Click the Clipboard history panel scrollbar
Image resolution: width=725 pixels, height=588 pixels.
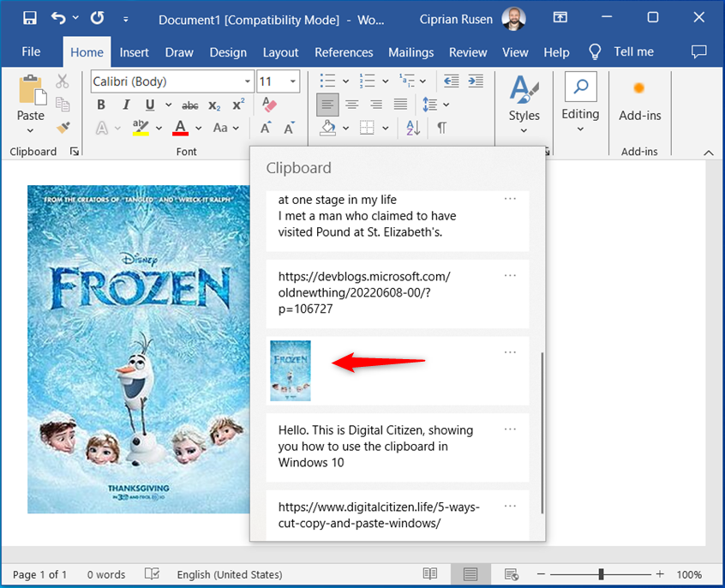click(542, 433)
